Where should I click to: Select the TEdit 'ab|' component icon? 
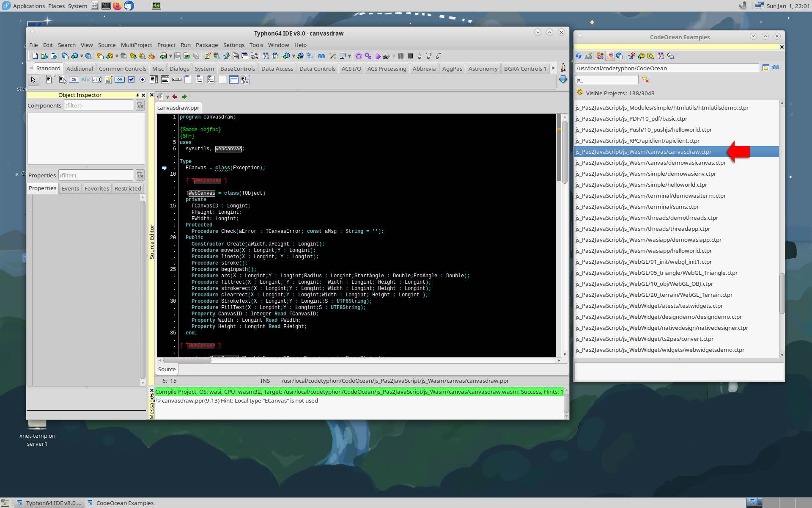coord(97,80)
